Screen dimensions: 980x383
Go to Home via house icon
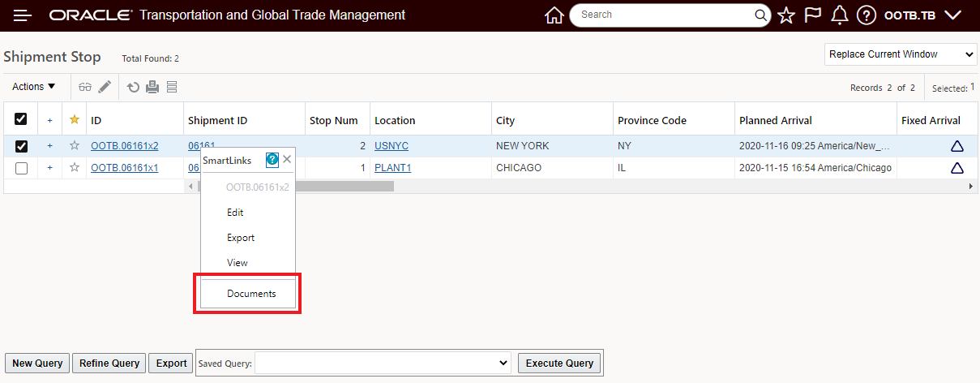pos(554,15)
